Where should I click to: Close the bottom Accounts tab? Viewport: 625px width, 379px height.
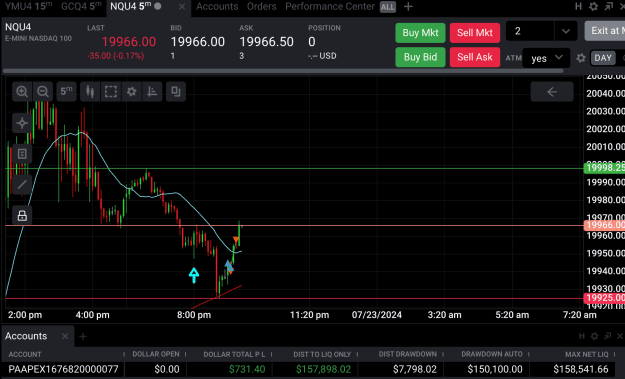(65, 336)
